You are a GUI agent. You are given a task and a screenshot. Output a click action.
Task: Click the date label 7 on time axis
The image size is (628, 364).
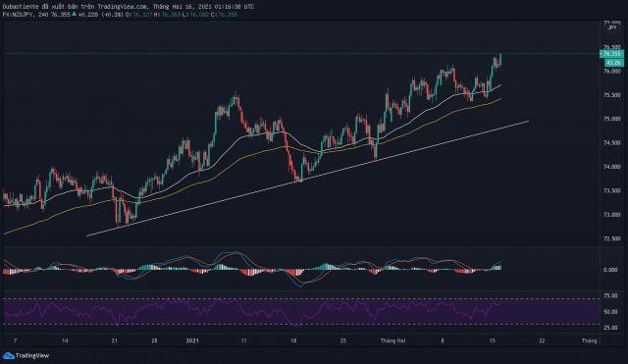[x=16, y=340]
